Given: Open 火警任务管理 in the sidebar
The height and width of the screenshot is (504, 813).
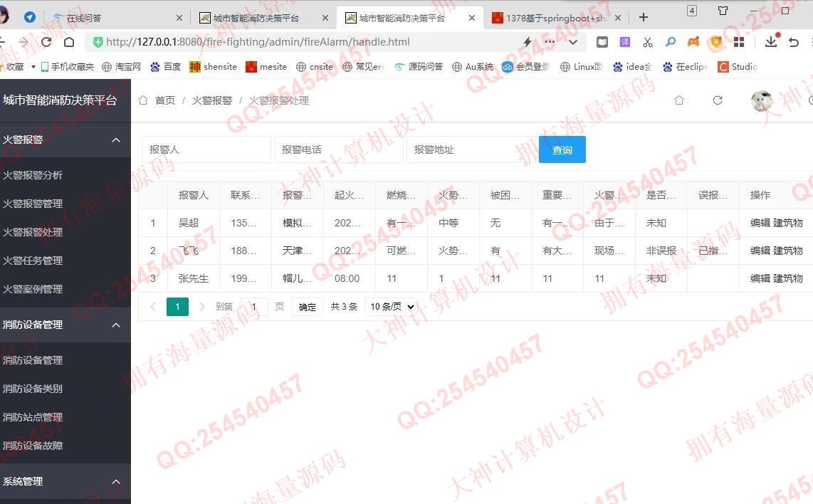Looking at the screenshot, I should [x=33, y=261].
